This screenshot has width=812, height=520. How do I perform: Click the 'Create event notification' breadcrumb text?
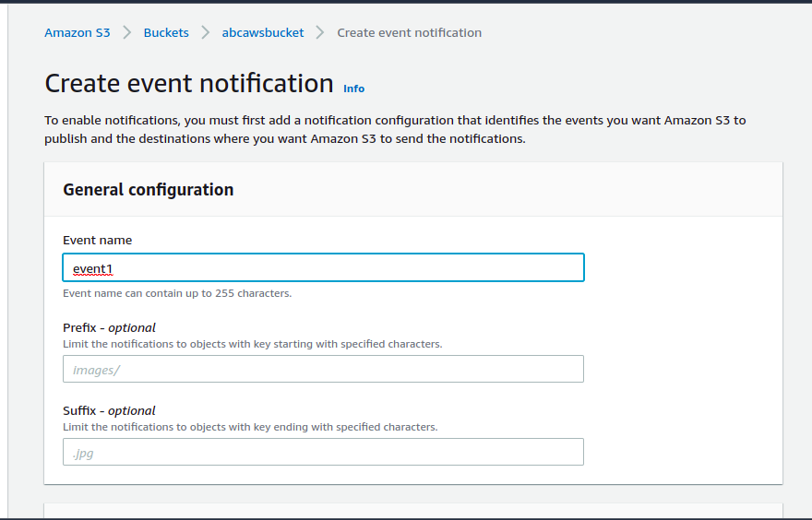point(409,32)
